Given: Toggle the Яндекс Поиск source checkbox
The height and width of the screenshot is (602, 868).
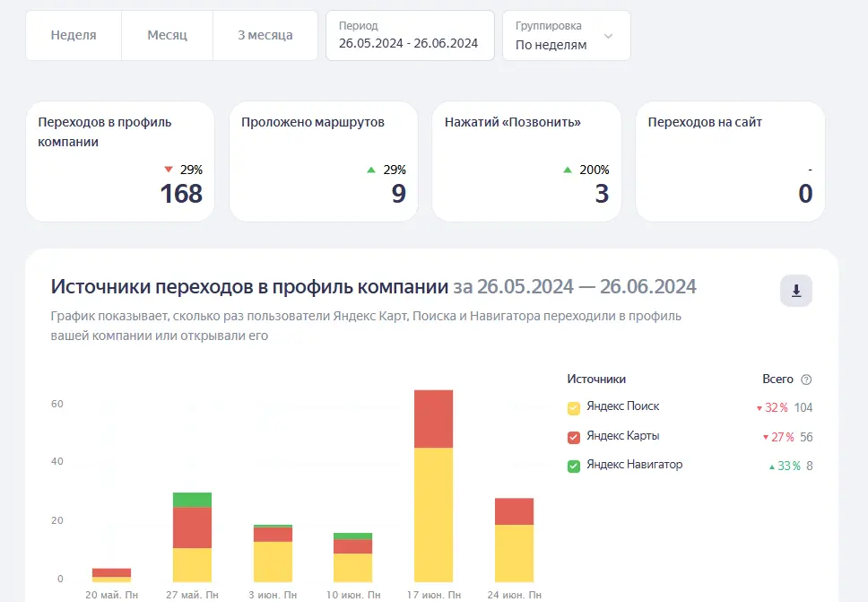Looking at the screenshot, I should pos(574,408).
